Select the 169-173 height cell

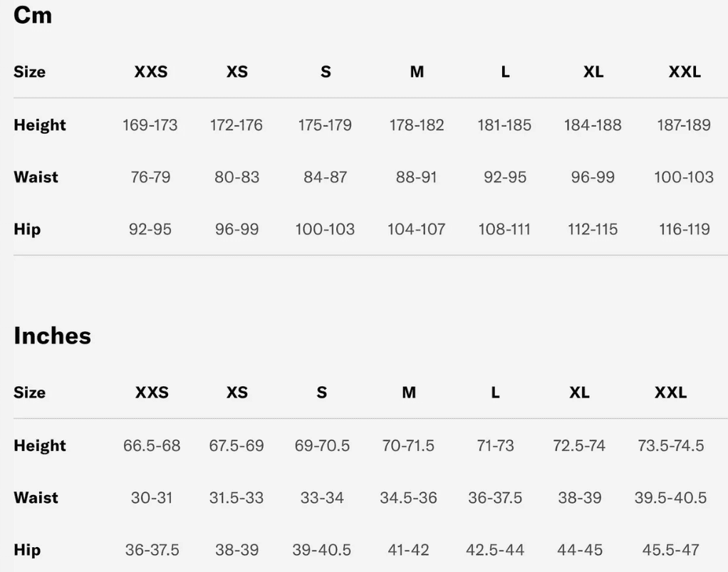point(150,125)
